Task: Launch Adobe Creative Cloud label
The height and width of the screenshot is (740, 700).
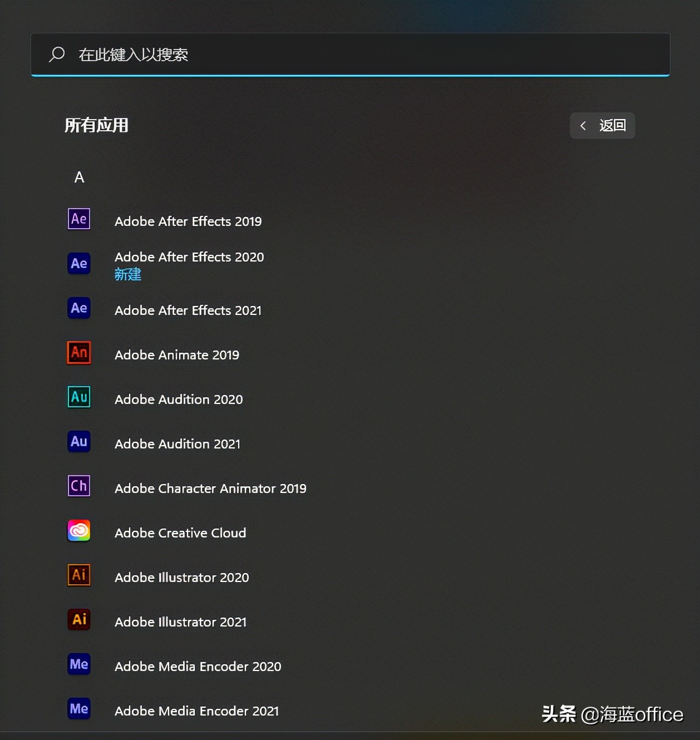Action: pyautogui.click(x=180, y=533)
